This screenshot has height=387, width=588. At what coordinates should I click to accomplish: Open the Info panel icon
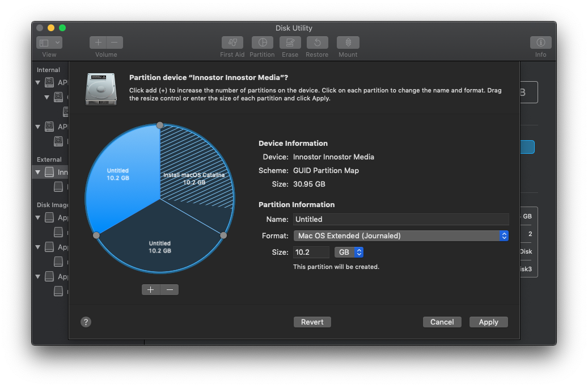pos(540,43)
